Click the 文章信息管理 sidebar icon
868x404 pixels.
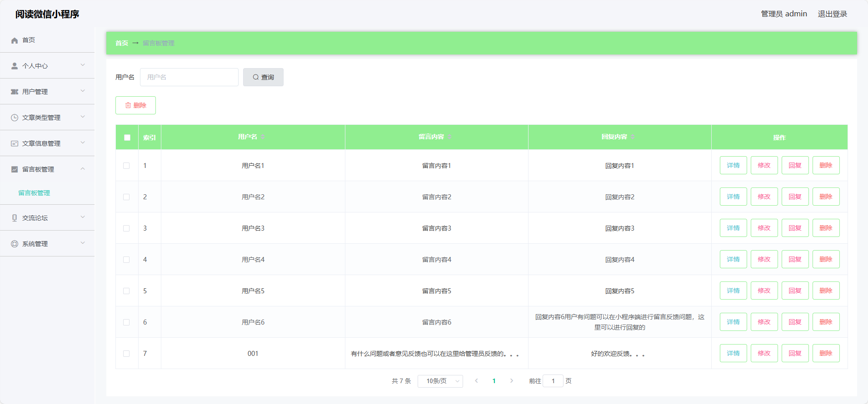[x=15, y=144]
